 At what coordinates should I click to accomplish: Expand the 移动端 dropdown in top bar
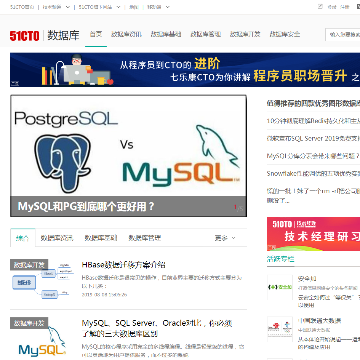159,7
